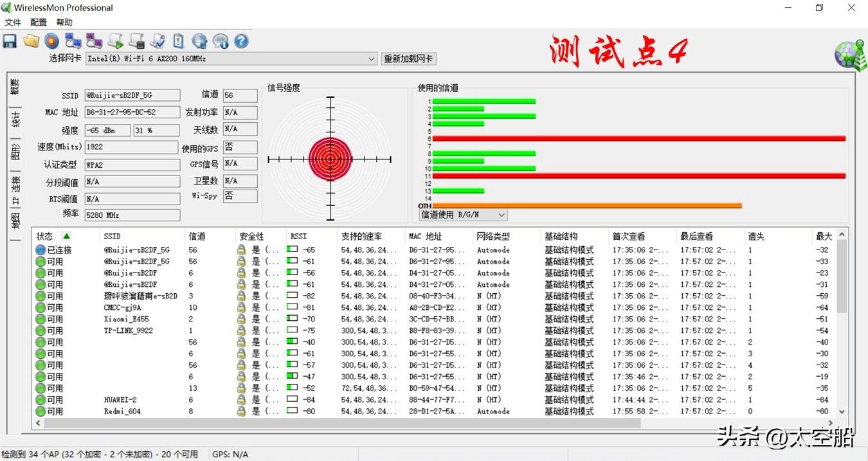Click the green status icon in the HUAWEI-2 row
The image size is (868, 461).
[x=41, y=400]
